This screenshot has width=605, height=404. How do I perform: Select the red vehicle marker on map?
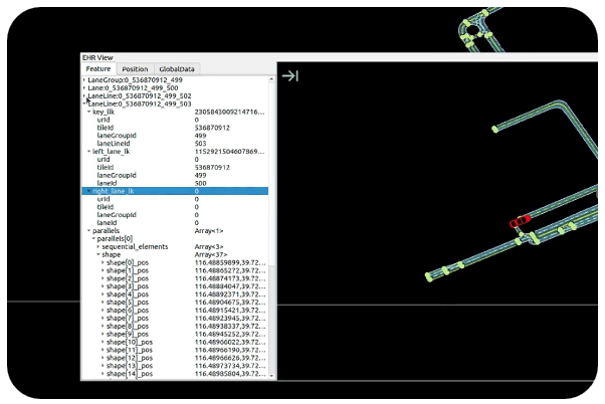coord(518,221)
